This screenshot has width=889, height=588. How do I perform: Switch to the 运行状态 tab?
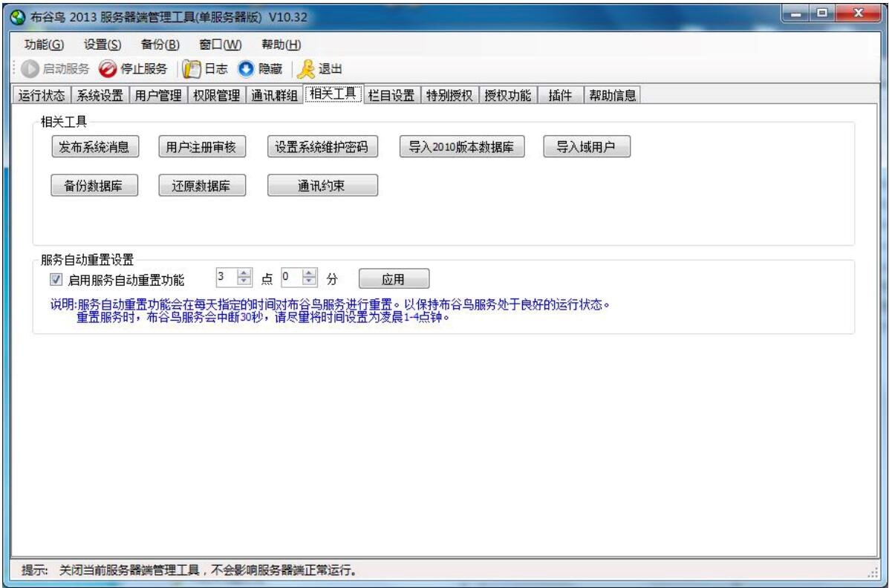pyautogui.click(x=41, y=95)
